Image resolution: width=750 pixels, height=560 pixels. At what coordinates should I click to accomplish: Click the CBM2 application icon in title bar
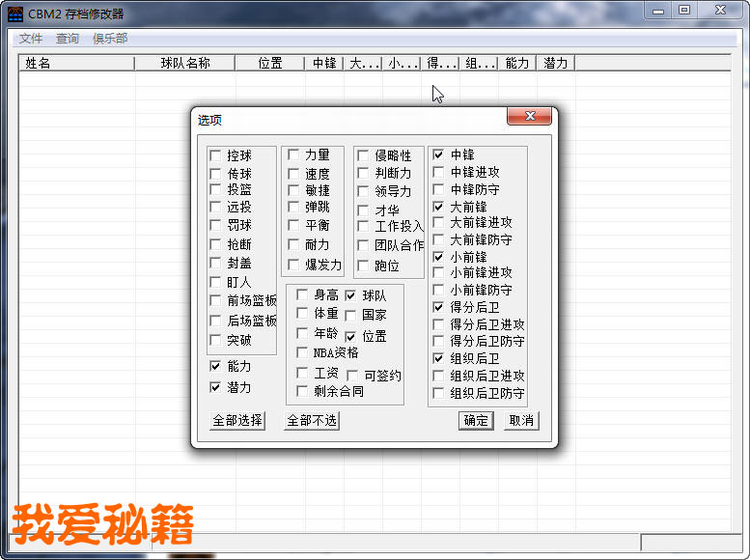15,14
